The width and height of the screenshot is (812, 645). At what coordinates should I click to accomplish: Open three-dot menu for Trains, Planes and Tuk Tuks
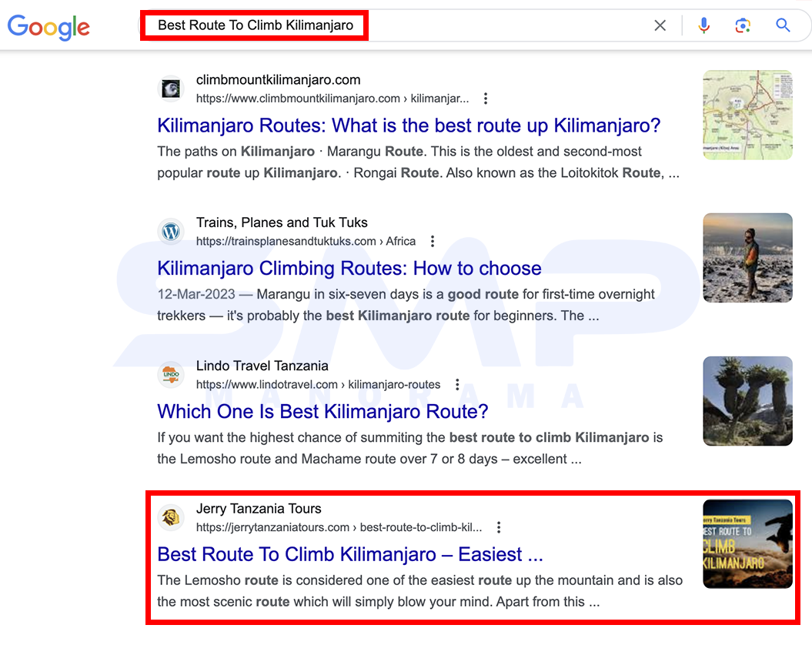(x=433, y=241)
